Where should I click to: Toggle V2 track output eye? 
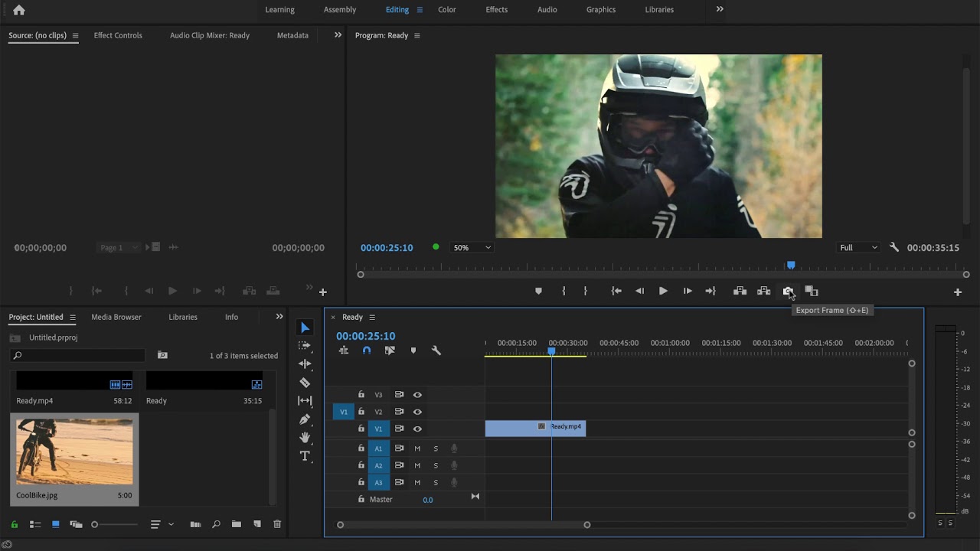coord(417,412)
